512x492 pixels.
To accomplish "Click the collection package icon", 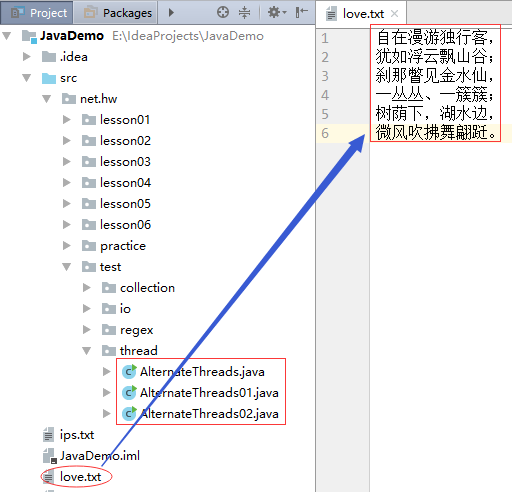I will (109, 288).
